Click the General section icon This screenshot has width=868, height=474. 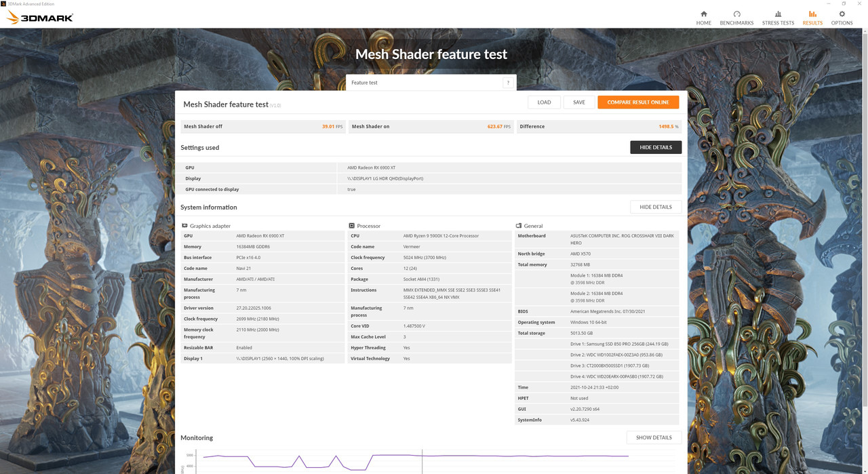519,226
